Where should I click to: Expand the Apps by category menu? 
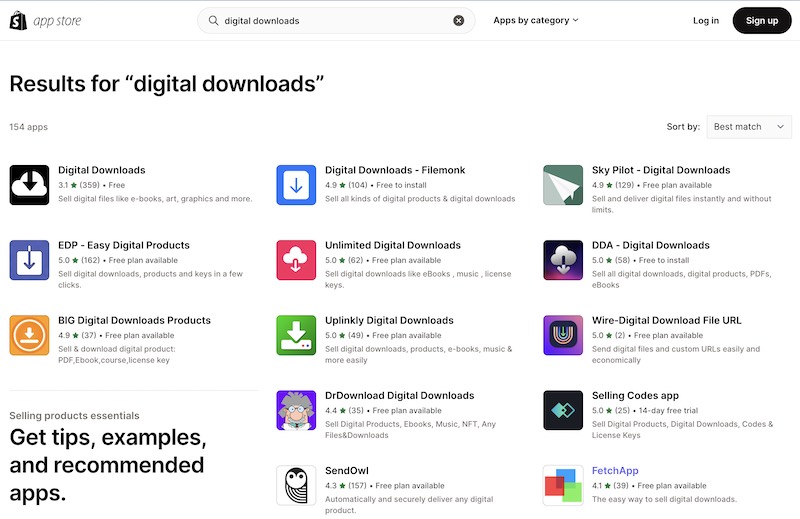click(x=536, y=20)
